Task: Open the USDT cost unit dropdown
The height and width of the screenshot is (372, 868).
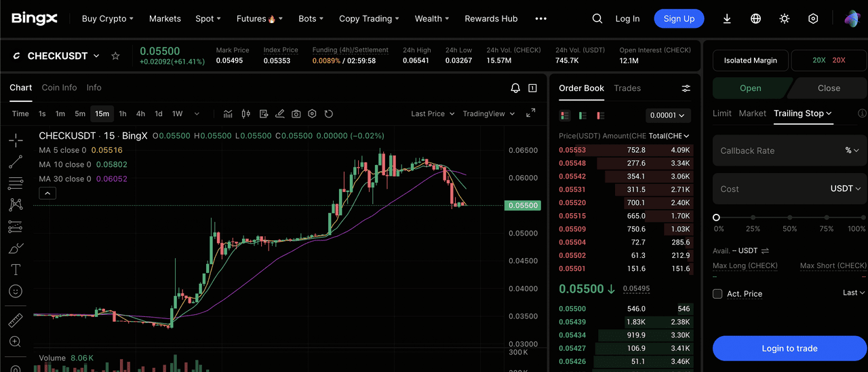Action: coord(846,189)
